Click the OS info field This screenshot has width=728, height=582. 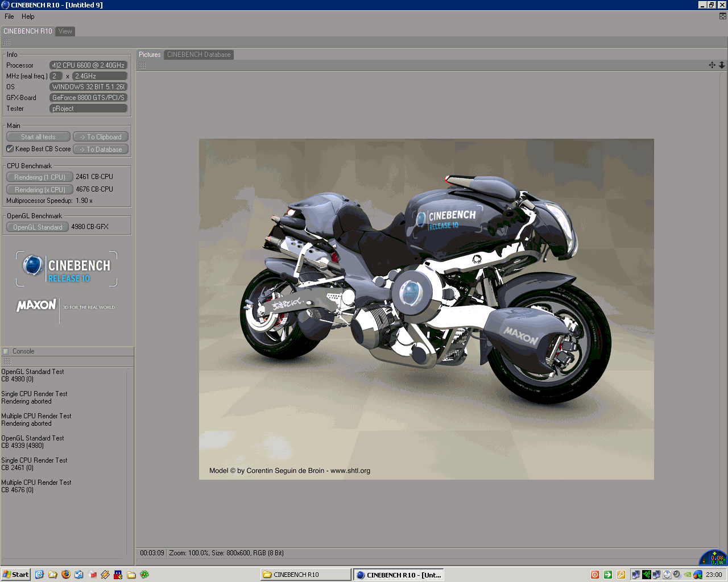click(x=88, y=87)
